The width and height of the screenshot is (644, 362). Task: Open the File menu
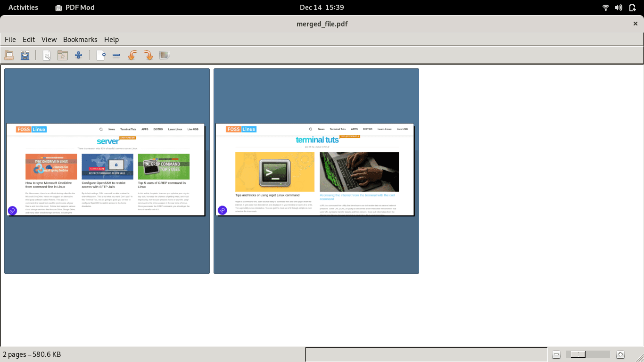click(x=10, y=40)
